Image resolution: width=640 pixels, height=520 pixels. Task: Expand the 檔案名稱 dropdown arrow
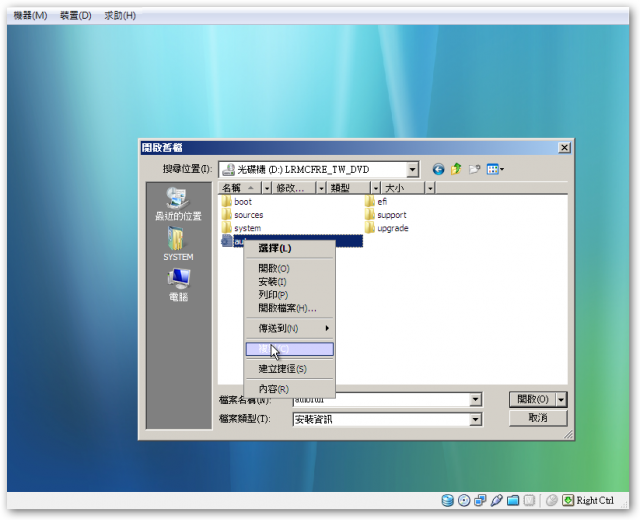476,400
